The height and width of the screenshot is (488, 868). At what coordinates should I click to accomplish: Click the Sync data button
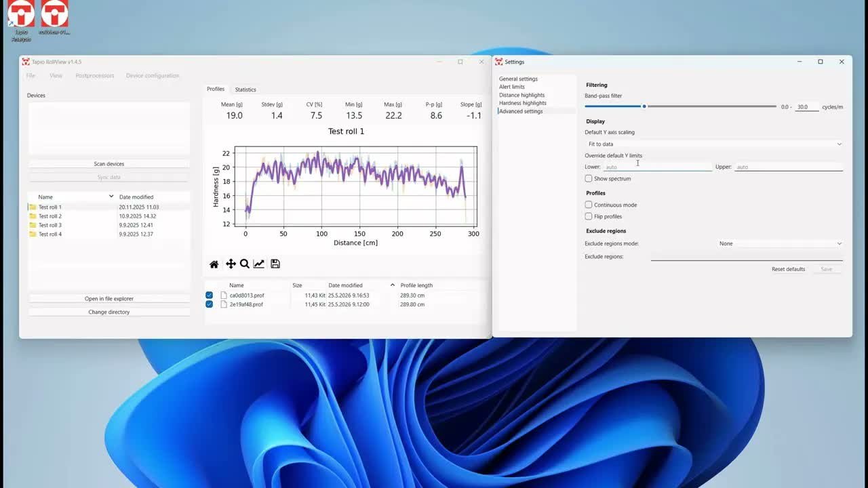coord(109,177)
